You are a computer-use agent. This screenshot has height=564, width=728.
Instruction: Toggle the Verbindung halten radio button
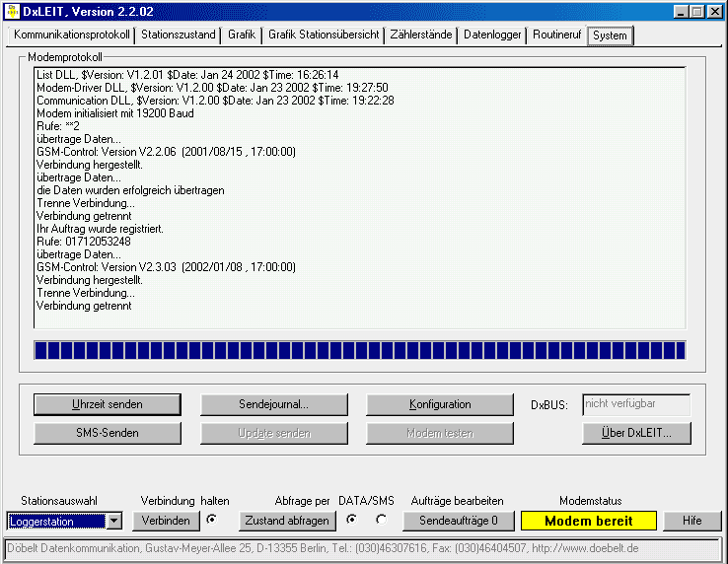[212, 519]
